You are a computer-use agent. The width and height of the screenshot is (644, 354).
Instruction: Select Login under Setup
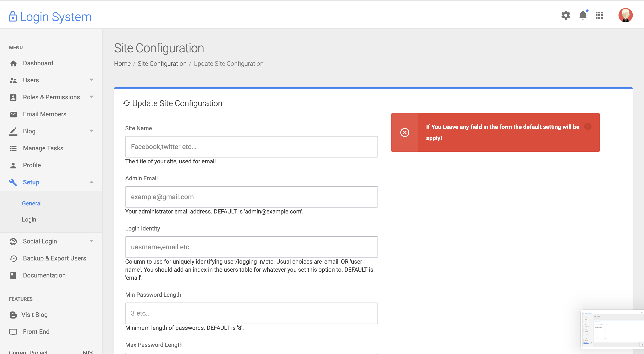coord(29,220)
